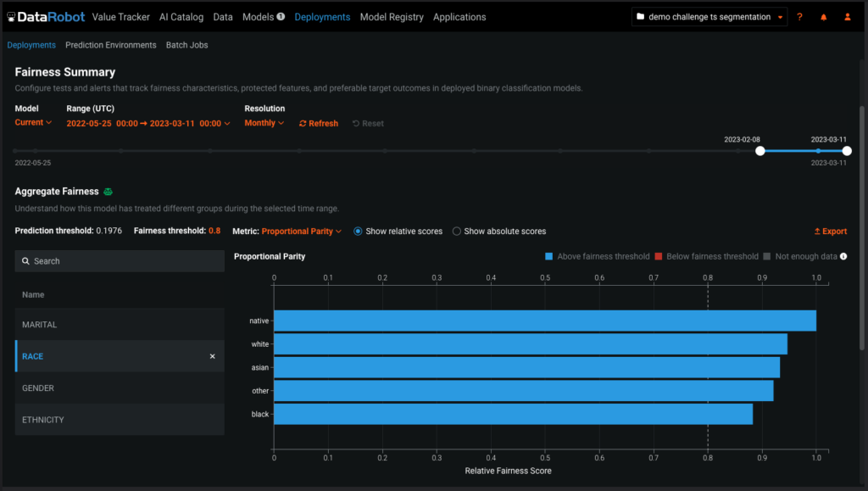
Task: Open the Metric Proportional Parity dropdown
Action: pos(302,232)
